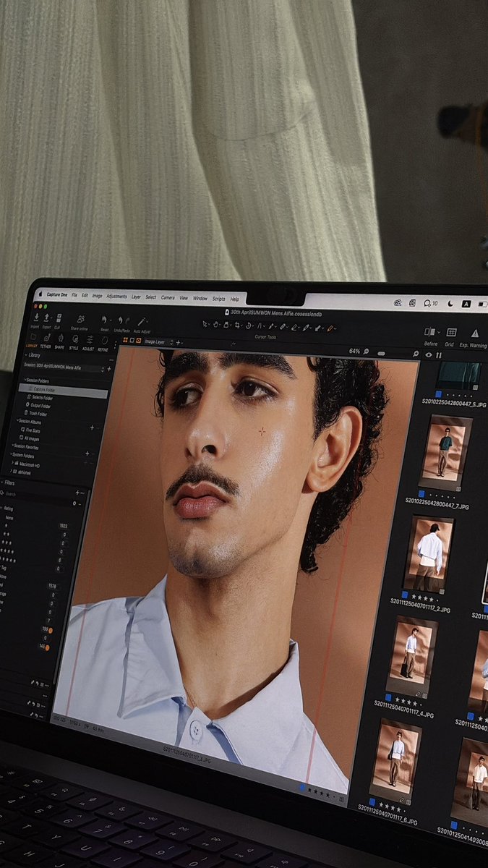Switch to the Shape tool tab

click(59, 341)
